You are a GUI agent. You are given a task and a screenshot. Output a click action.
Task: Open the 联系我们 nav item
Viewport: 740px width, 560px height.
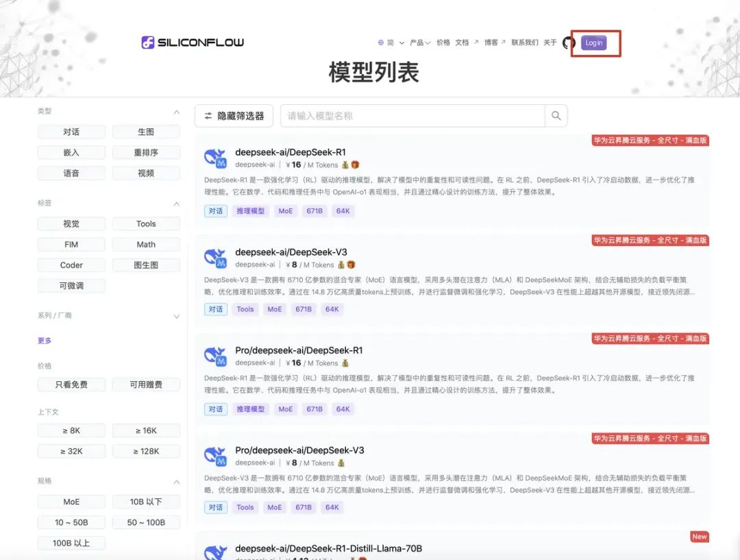525,42
